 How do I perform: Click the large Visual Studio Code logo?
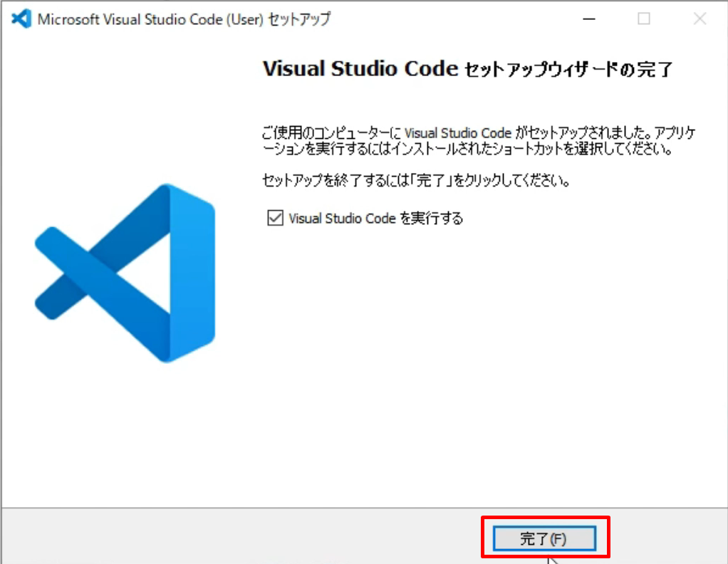click(x=125, y=273)
